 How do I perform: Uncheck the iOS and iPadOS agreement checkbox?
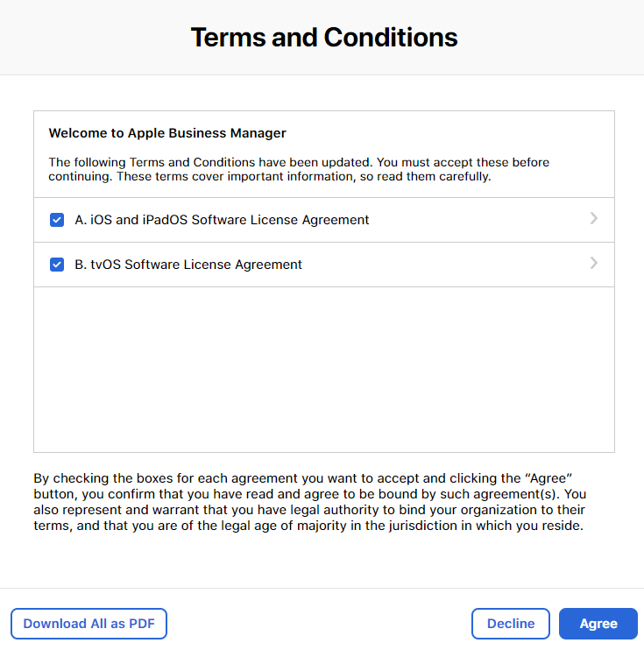click(57, 220)
